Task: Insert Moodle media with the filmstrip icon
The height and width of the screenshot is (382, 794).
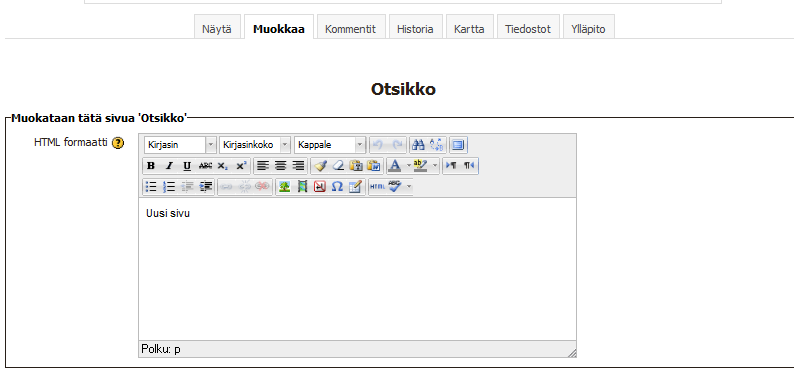Action: pos(302,187)
